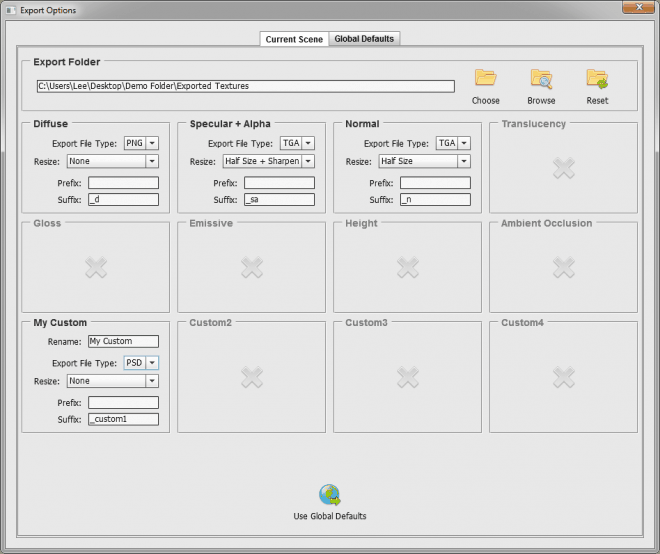Click the My Custom Prefix field
This screenshot has width=660, height=554.
(x=123, y=402)
